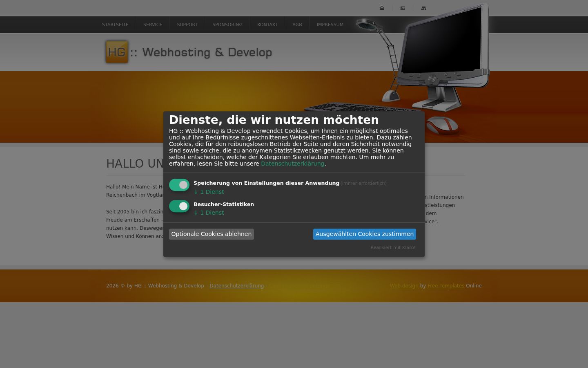Navigate to the Impressum menu item
Viewport: 588px width, 368px height.
pyautogui.click(x=330, y=25)
